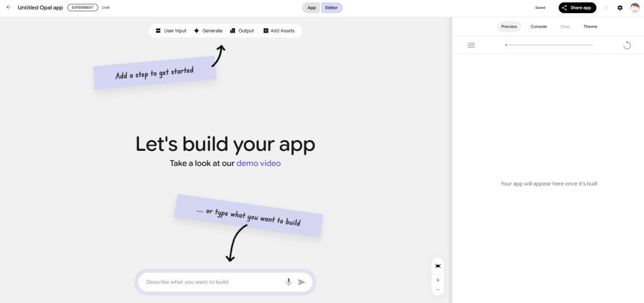Open the settings gear icon
Screen dimensions: 644x303
click(x=620, y=8)
